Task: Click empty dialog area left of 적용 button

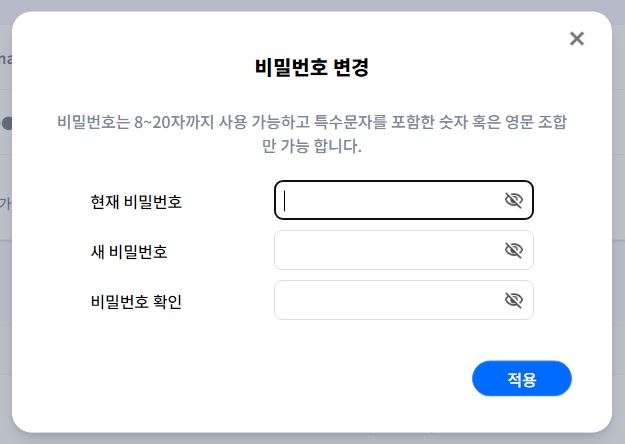Action: point(300,380)
